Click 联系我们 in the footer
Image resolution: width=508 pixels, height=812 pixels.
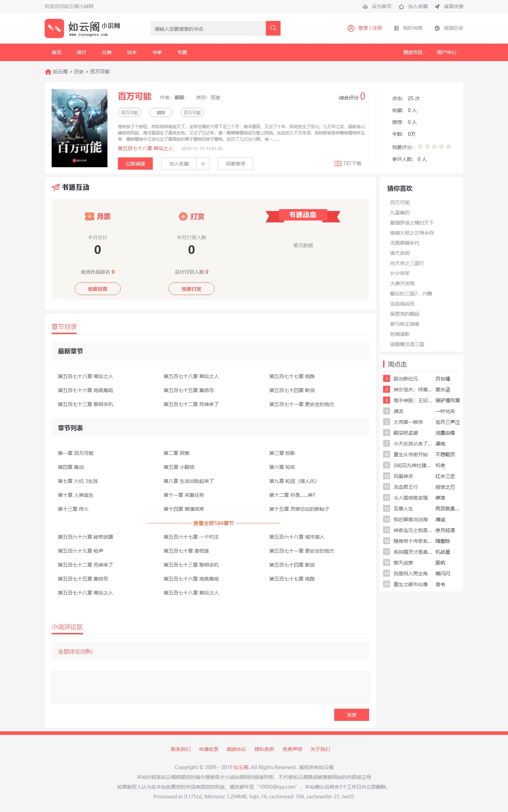click(x=181, y=749)
